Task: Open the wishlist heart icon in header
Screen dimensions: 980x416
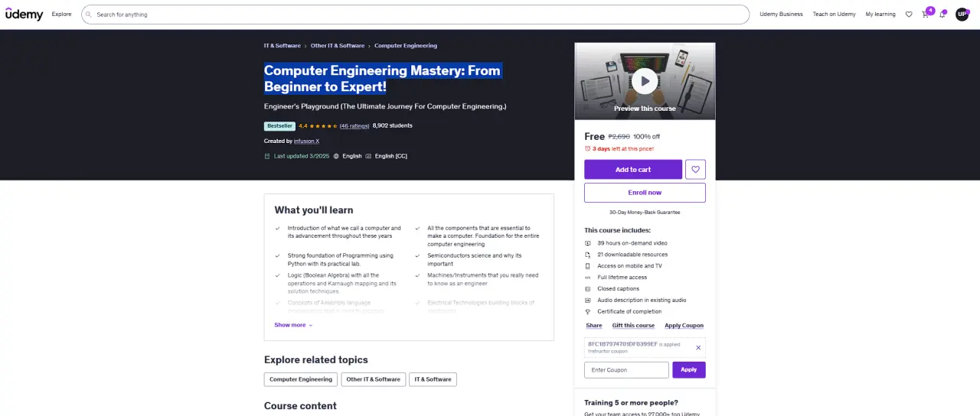Action: [909, 15]
